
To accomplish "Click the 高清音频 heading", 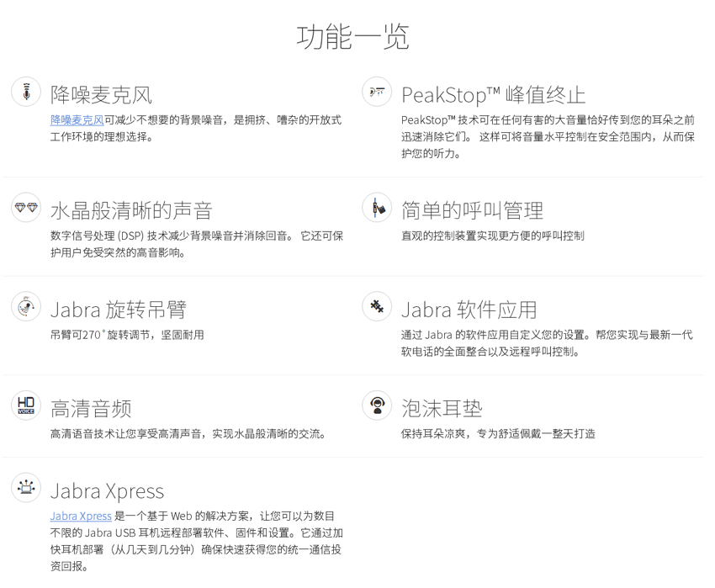I will 91,409.
